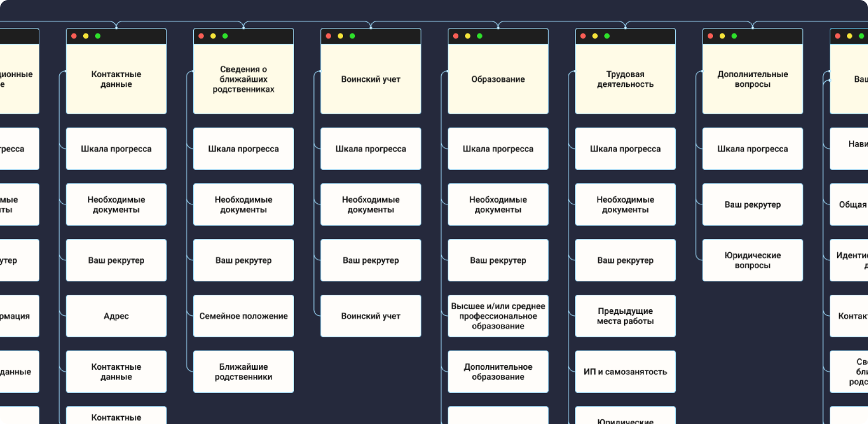Select the Высшее и/или среднее профессиональное образование node
This screenshot has height=424, width=868.
498,316
